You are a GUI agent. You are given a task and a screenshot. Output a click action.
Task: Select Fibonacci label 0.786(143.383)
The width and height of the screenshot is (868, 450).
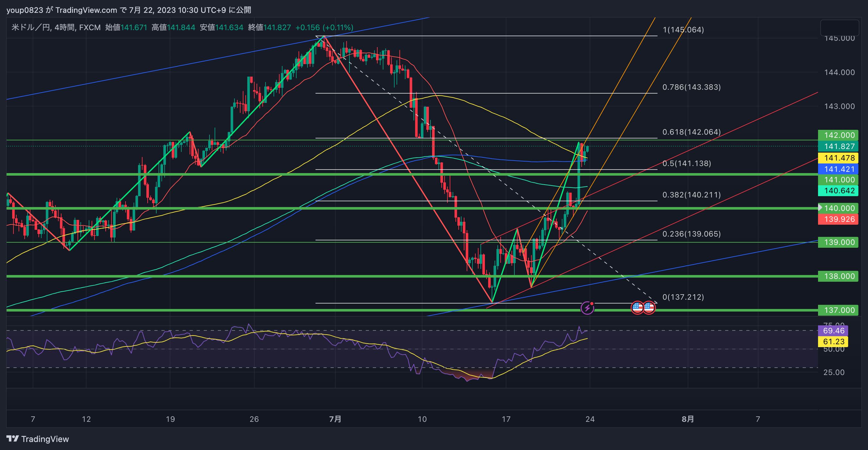pos(692,87)
